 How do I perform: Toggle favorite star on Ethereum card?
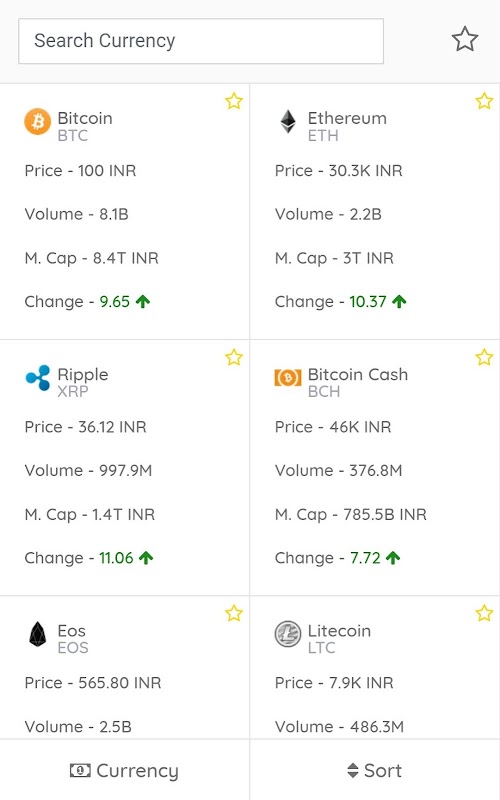pos(484,101)
